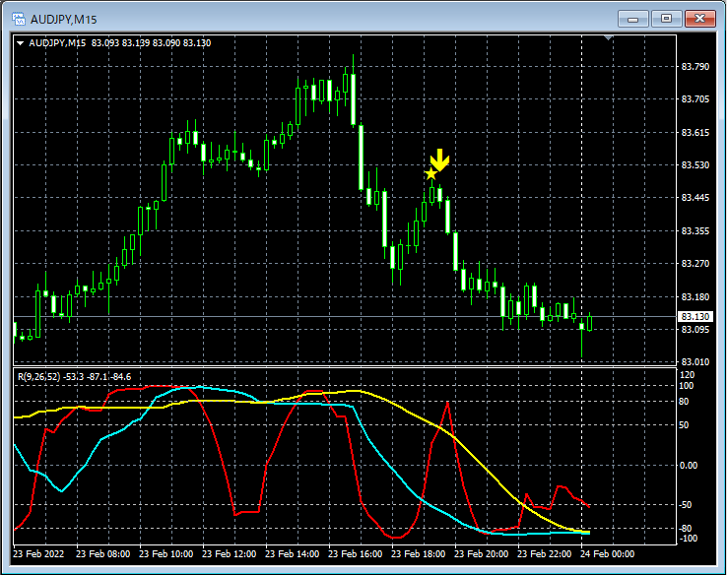Click the 83.530 price scale label
The image size is (728, 575).
tap(695, 164)
